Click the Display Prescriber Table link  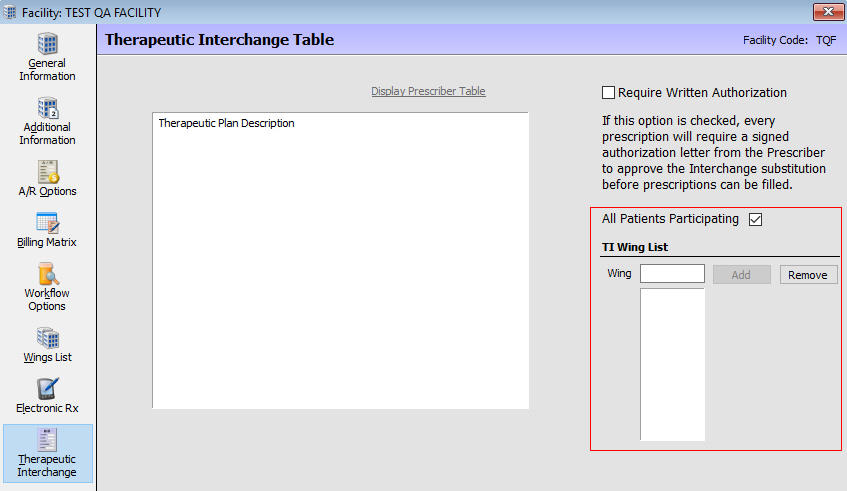(428, 91)
